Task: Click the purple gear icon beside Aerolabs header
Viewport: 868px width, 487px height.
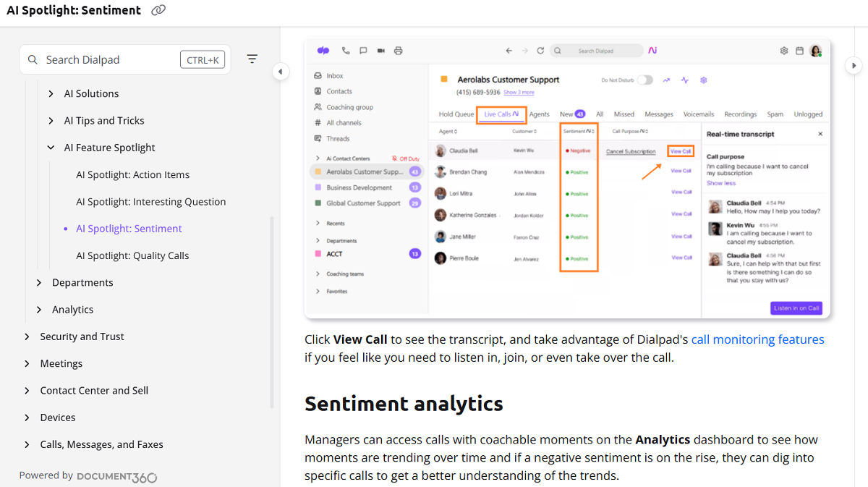Action: [x=703, y=80]
